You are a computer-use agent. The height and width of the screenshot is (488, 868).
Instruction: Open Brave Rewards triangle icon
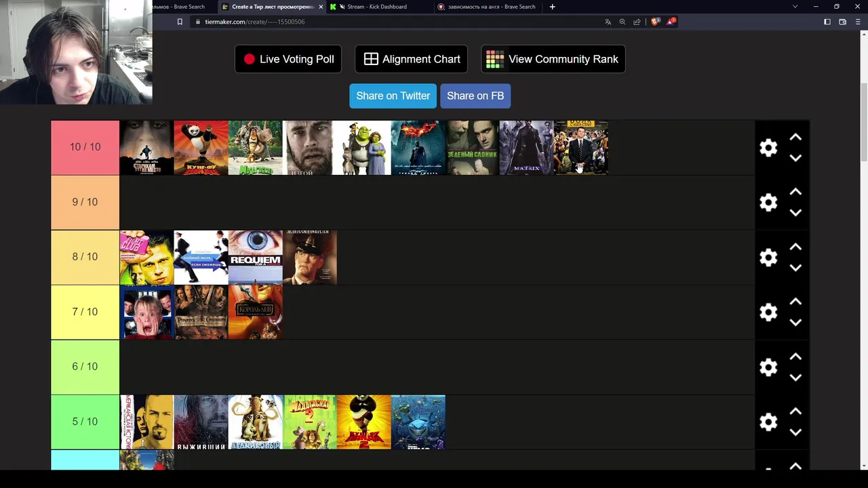(x=671, y=22)
